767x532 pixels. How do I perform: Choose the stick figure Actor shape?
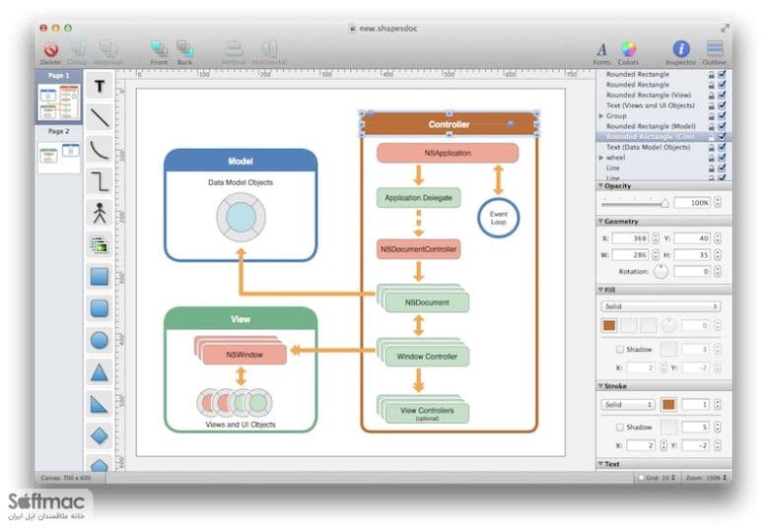100,213
